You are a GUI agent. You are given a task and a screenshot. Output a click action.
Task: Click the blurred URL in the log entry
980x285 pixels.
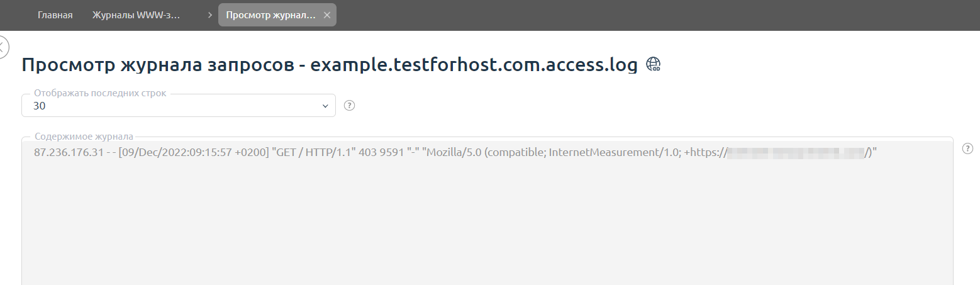pyautogui.click(x=796, y=152)
